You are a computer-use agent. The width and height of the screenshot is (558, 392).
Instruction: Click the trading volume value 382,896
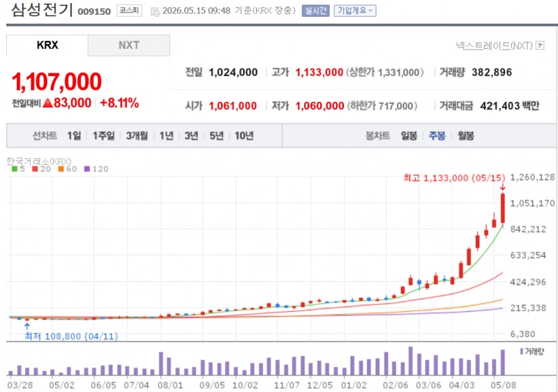click(492, 73)
